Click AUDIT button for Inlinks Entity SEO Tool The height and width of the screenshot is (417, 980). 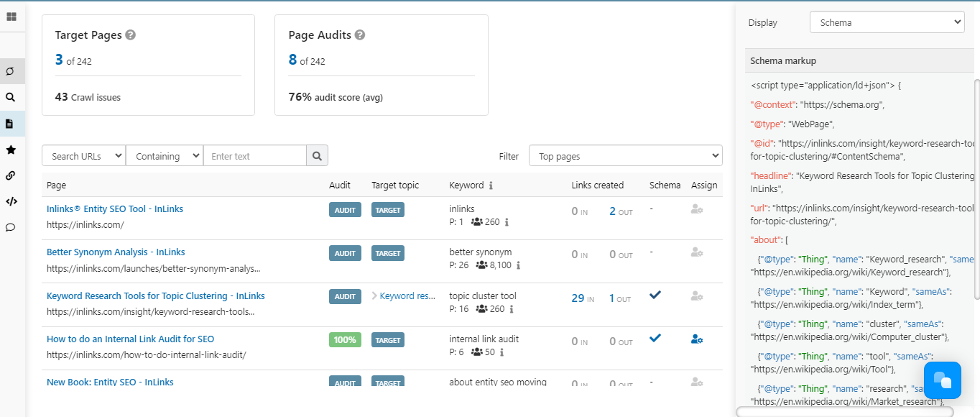(345, 210)
